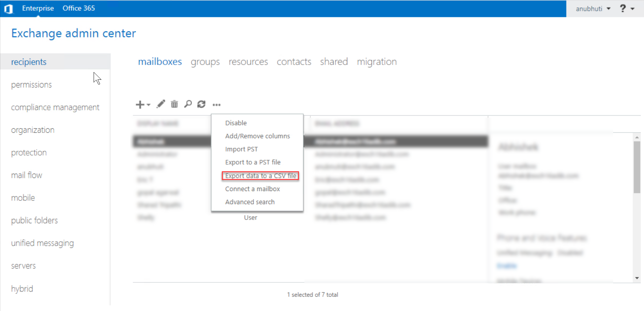Open the contacts tab
The image size is (644, 311).
(294, 62)
